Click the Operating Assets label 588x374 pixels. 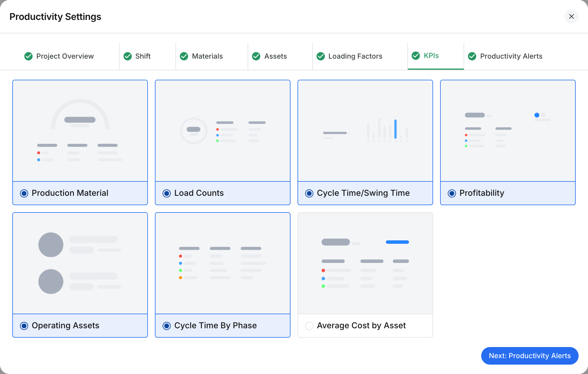(x=65, y=325)
